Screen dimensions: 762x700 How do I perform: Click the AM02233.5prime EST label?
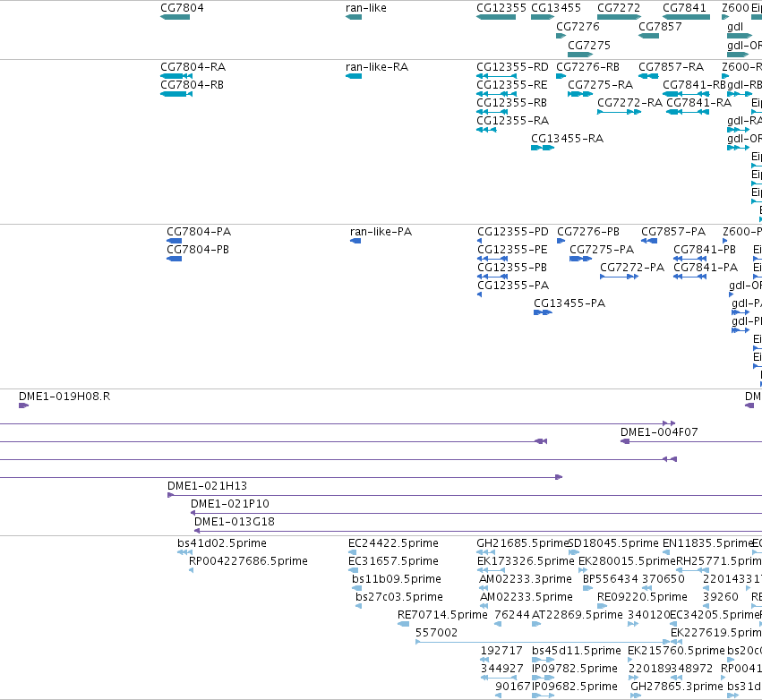(x=527, y=596)
